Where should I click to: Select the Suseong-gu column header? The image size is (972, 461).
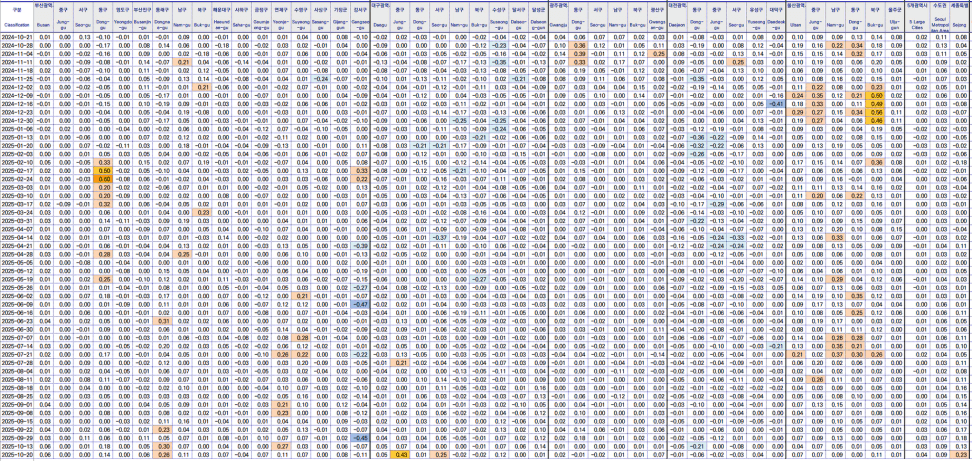[x=498, y=20]
